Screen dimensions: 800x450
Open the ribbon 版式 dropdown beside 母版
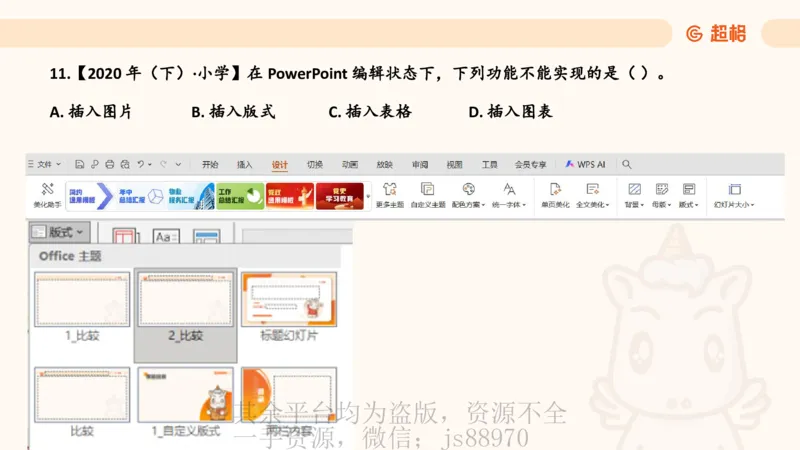tap(689, 195)
